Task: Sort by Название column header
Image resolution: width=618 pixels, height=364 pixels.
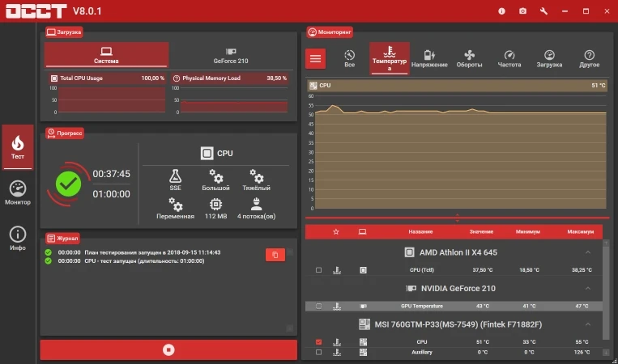Action: [x=420, y=232]
